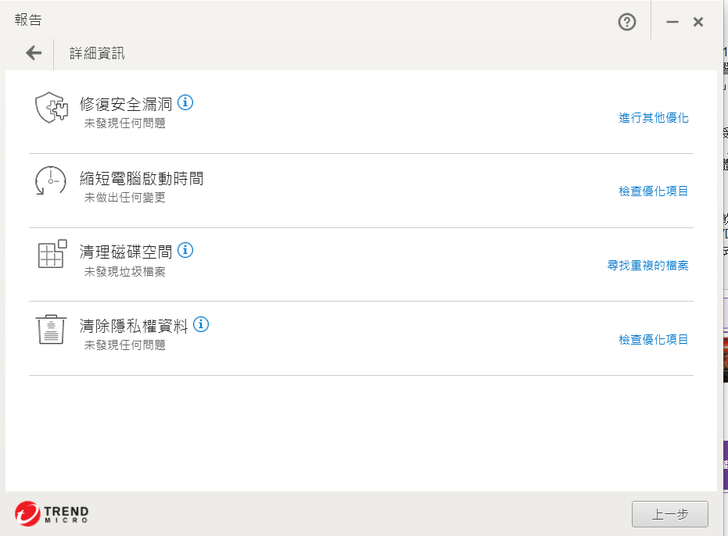
Task: Show info for 清除隱私權資料
Action: [201, 324]
